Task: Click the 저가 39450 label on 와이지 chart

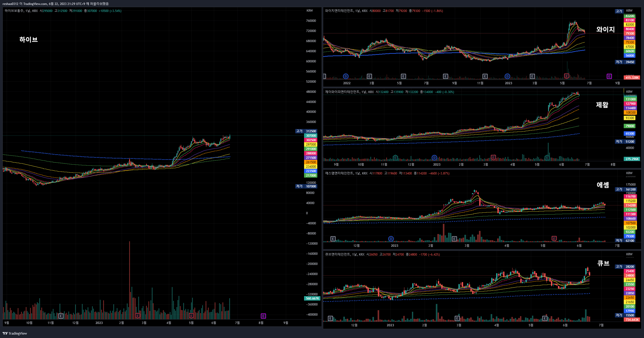Action: point(625,62)
